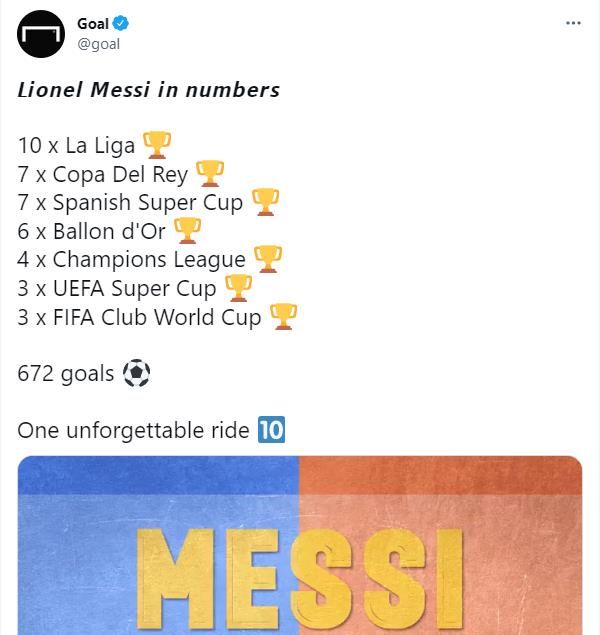
Task: Click the trophy next to Ballon d'Or
Action: pyautogui.click(x=188, y=231)
